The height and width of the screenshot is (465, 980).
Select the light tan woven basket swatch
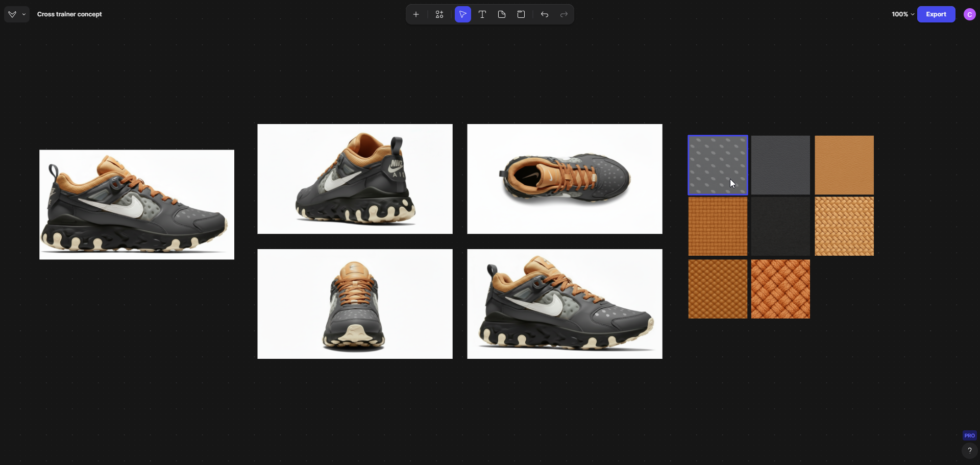click(x=844, y=226)
